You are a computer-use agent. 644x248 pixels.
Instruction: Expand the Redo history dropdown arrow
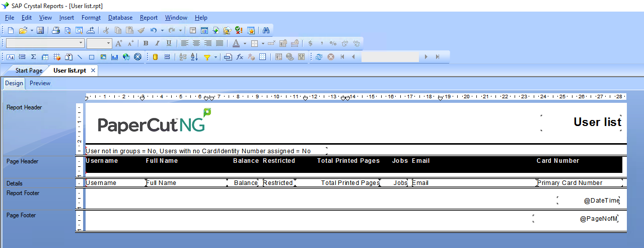tap(180, 30)
